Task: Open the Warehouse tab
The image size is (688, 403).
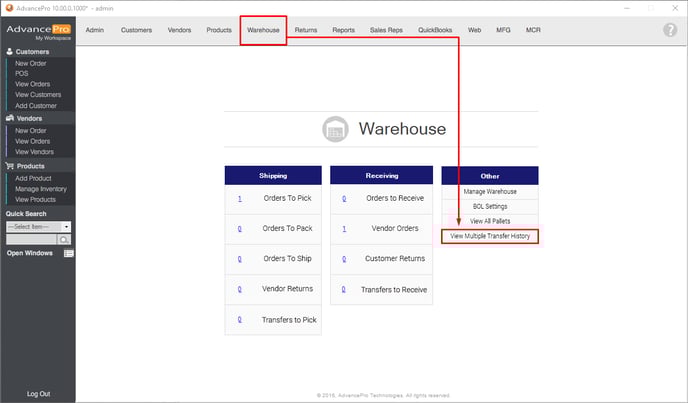Action: (263, 30)
